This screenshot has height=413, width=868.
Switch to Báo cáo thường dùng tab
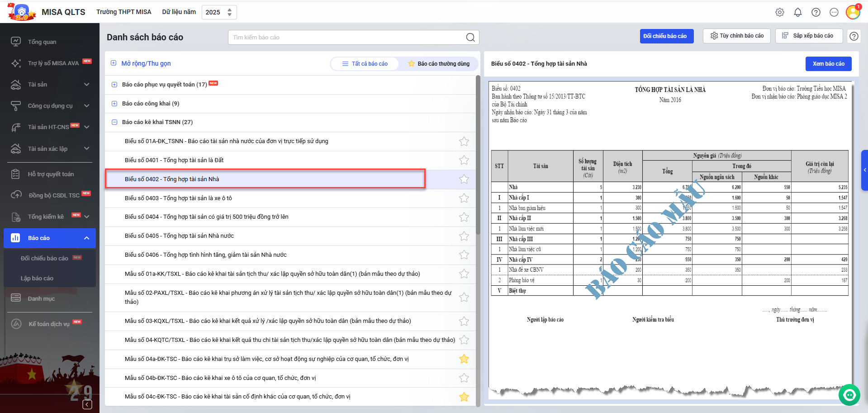[438, 64]
